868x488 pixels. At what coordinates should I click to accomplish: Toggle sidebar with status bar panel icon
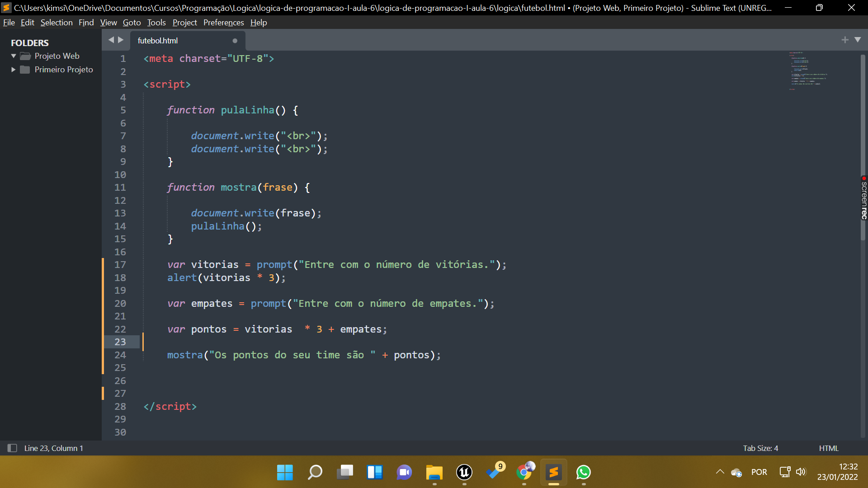click(x=12, y=448)
